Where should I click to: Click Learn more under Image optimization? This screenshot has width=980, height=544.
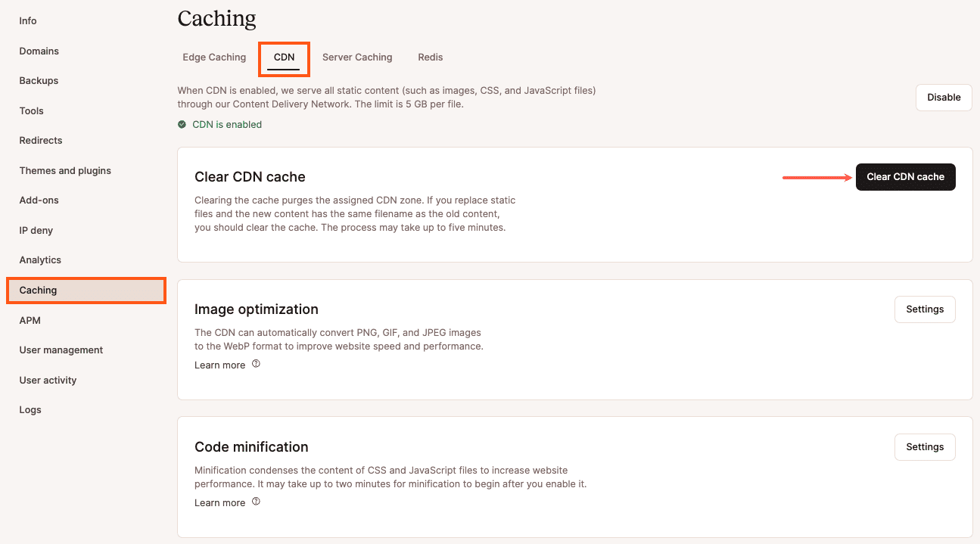219,365
